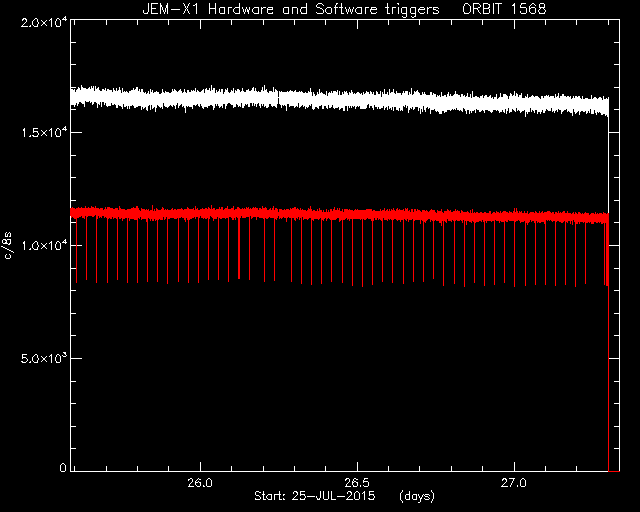Click the c/8s y-axis unit label
This screenshot has height=512, width=640.
click(x=8, y=245)
